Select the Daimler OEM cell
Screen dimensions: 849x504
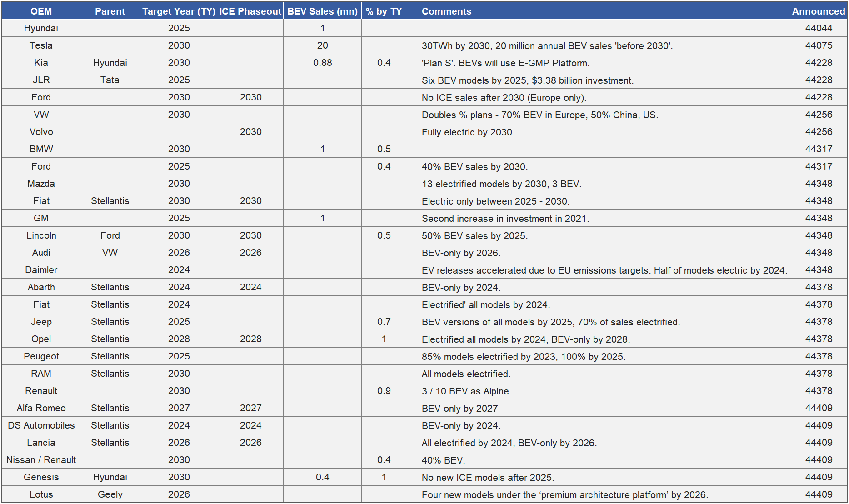pyautogui.click(x=41, y=270)
